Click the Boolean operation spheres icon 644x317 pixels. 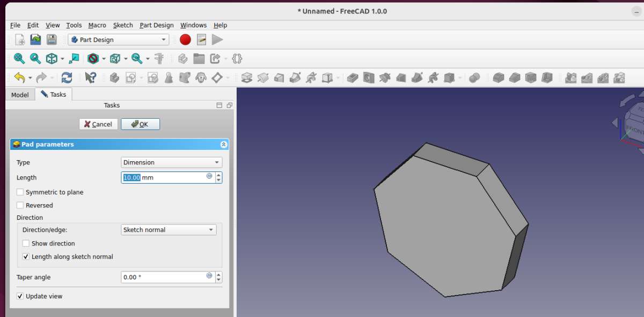pyautogui.click(x=474, y=78)
